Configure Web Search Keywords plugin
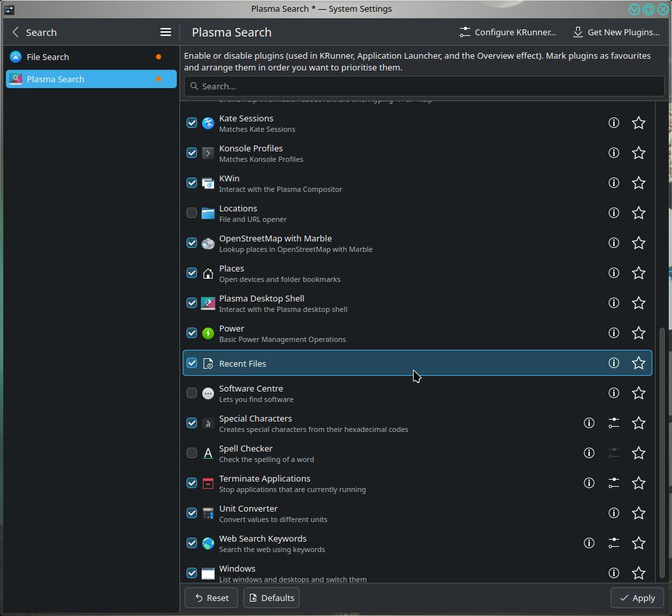Image resolution: width=672 pixels, height=616 pixels. point(614,543)
